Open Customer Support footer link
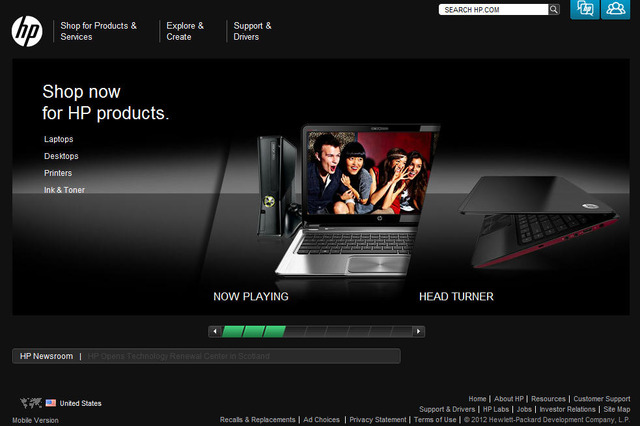 point(602,399)
